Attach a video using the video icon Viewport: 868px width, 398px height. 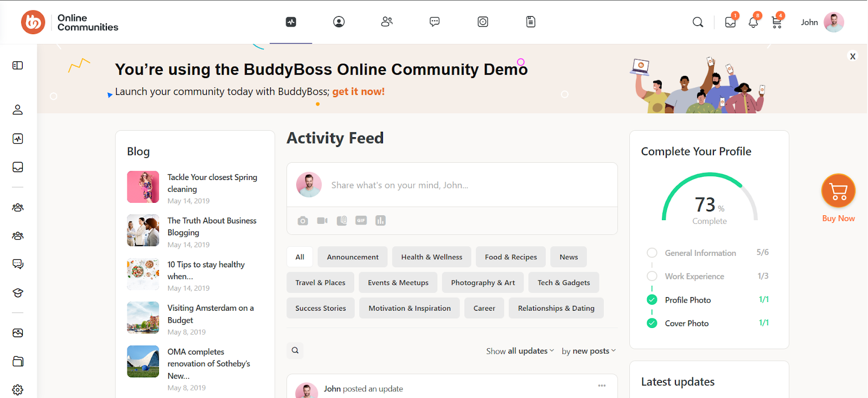tap(322, 221)
